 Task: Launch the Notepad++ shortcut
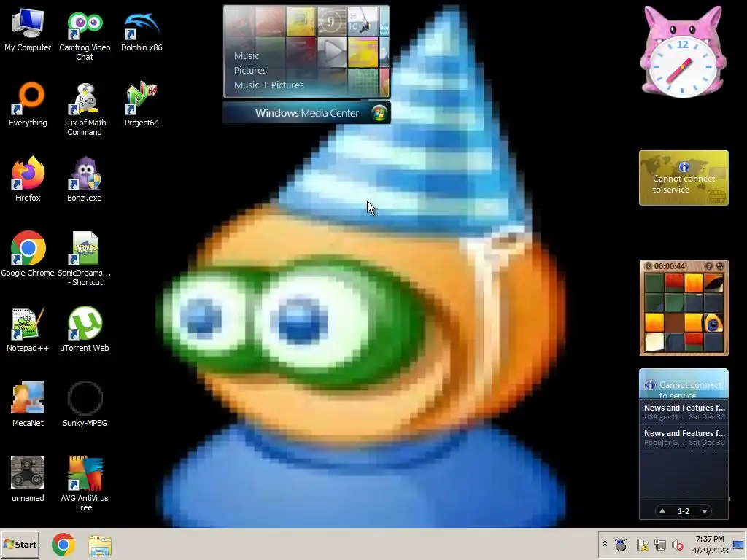pyautogui.click(x=28, y=330)
